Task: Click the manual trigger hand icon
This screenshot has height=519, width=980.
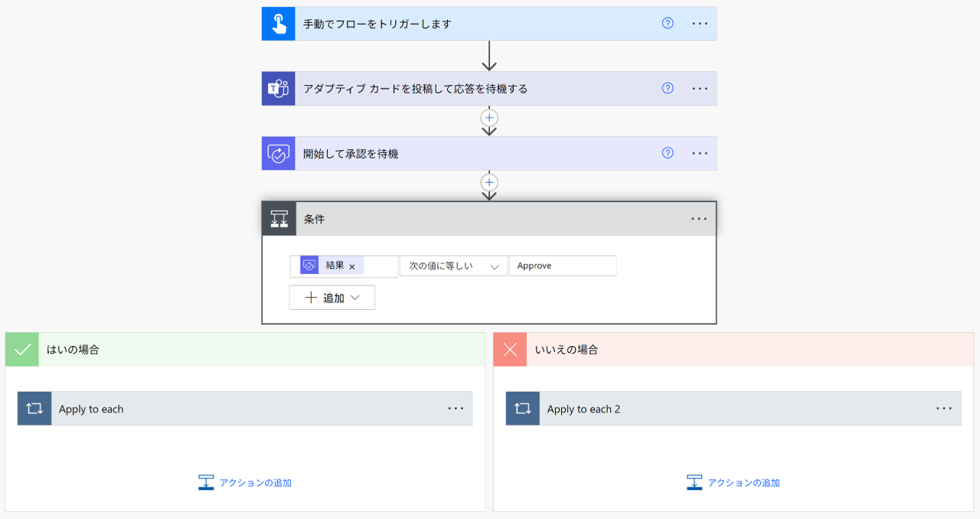Action: (x=279, y=24)
